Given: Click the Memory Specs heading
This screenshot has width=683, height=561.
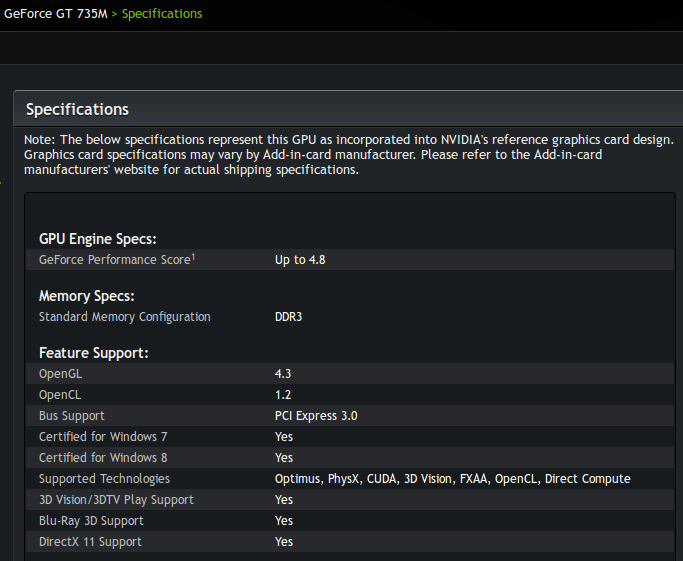Looking at the screenshot, I should 87,296.
